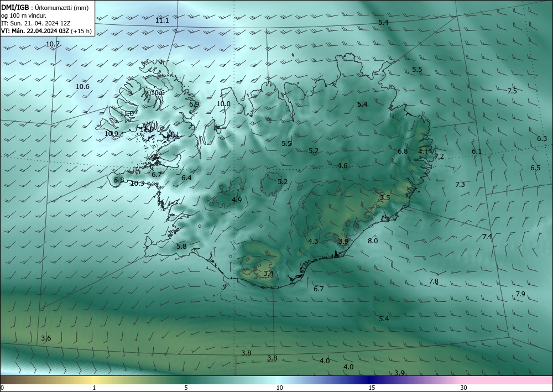Click the 6.1 value label
Image resolution: width=553 pixels, height=392 pixels.
pos(477,151)
